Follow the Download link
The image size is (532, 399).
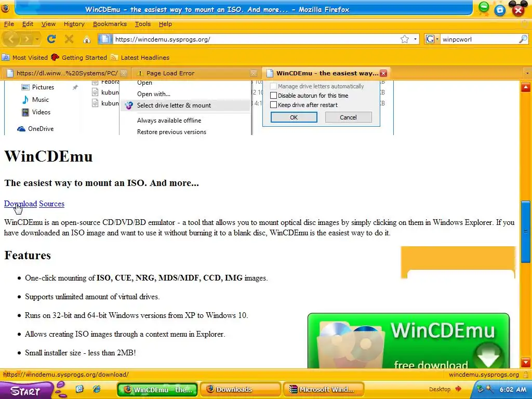click(20, 204)
